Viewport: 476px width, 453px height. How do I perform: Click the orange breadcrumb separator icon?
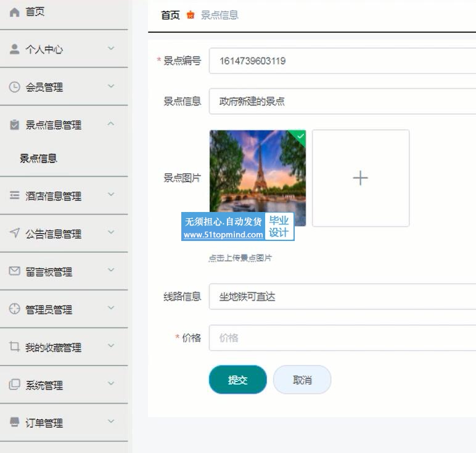(191, 15)
